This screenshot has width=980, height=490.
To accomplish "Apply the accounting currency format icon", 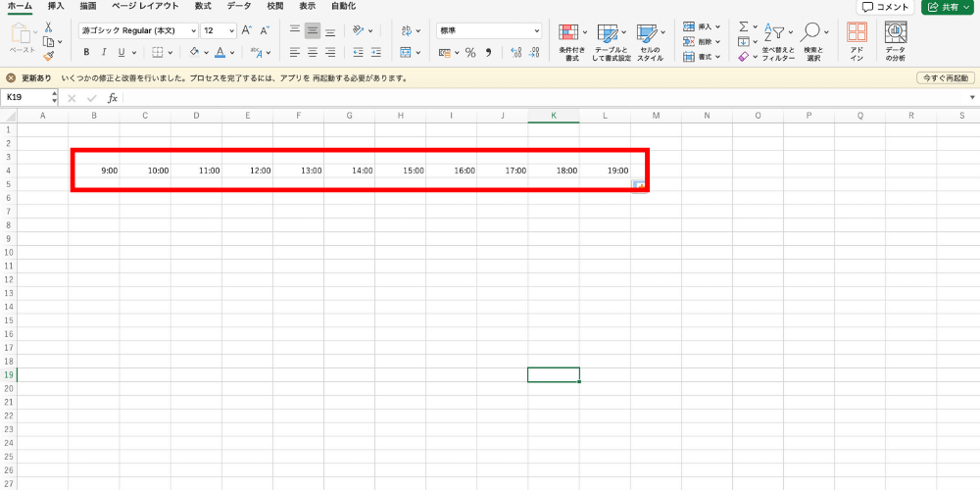I will (x=445, y=53).
